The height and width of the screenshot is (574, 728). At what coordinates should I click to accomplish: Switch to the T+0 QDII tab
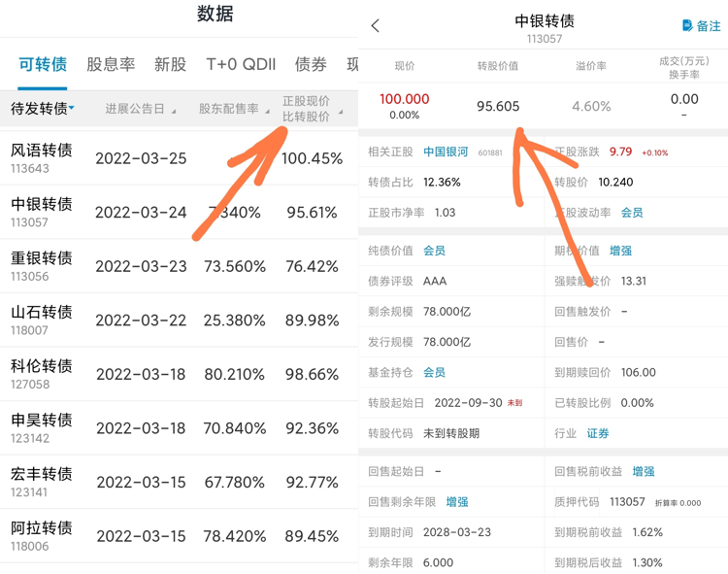tap(241, 64)
